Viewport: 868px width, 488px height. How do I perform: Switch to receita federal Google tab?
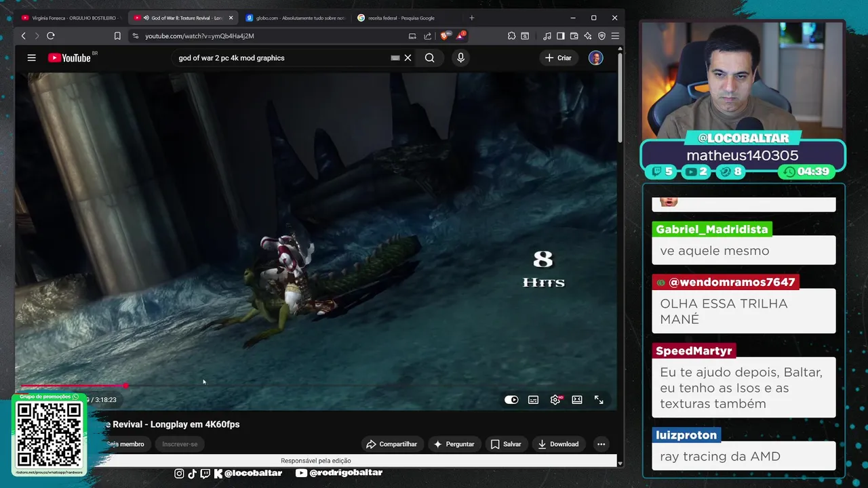[406, 18]
